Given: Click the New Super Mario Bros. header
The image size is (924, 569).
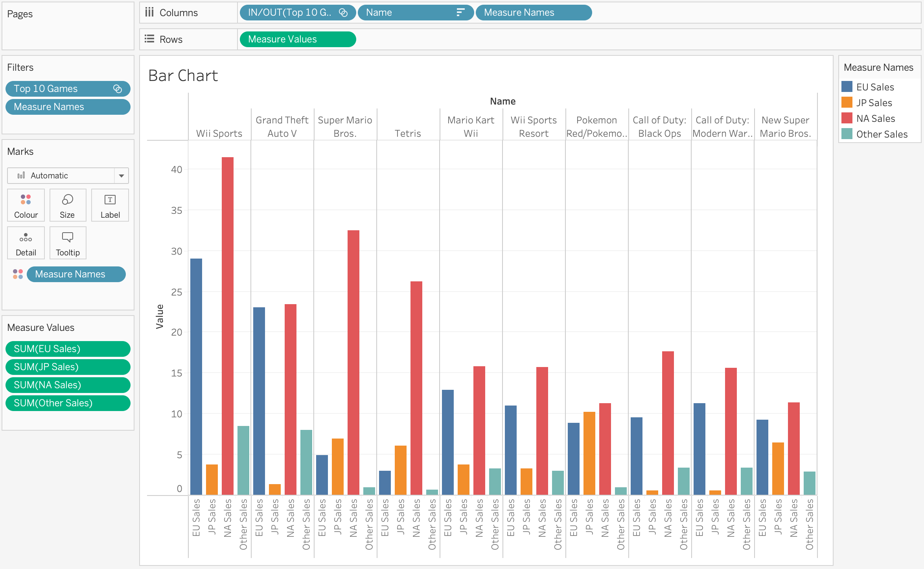Looking at the screenshot, I should (786, 127).
